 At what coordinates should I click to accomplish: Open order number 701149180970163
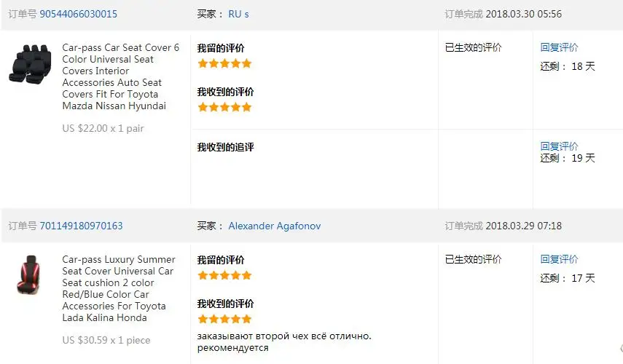(81, 226)
